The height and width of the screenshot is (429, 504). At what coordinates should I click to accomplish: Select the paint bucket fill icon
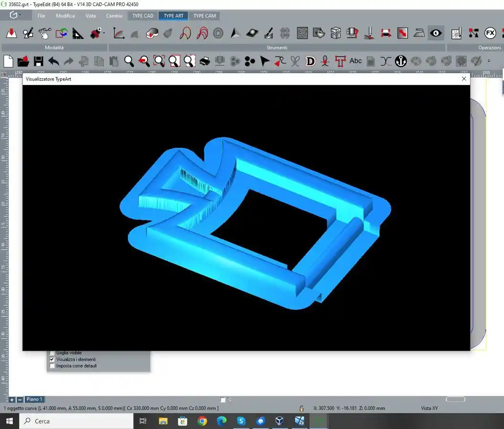[x=319, y=33]
